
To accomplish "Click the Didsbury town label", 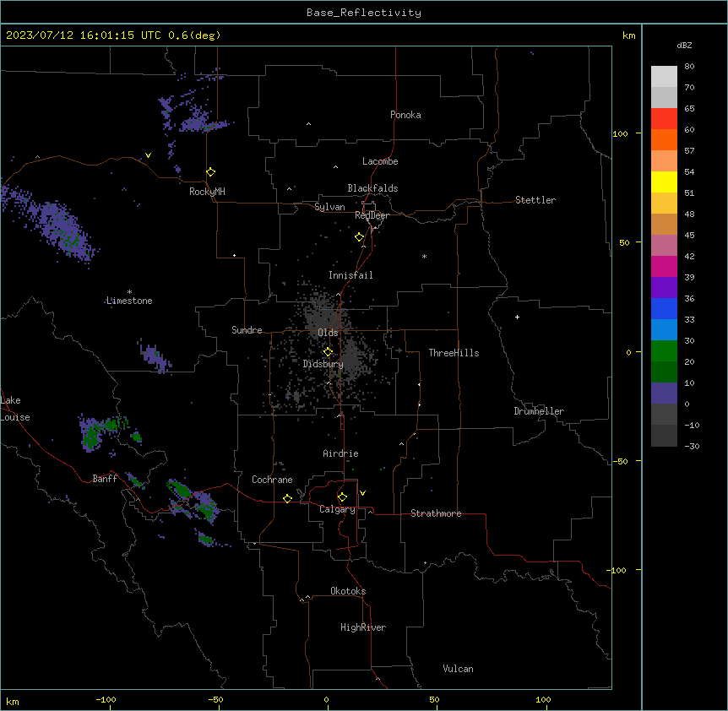I will (x=323, y=364).
